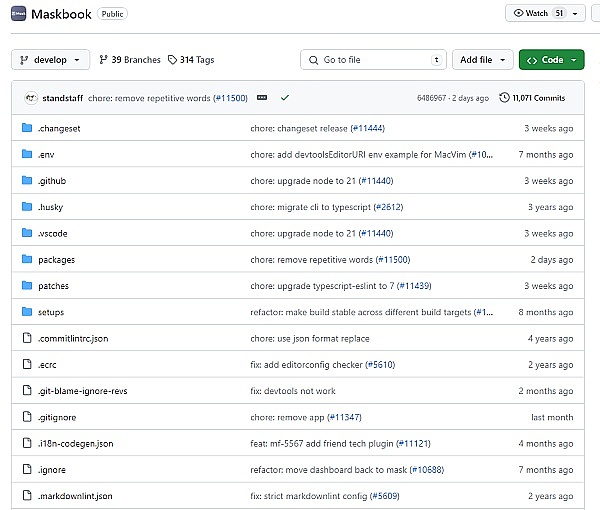Click the folder icon for .github
This screenshot has width=600, height=510.
(27, 181)
